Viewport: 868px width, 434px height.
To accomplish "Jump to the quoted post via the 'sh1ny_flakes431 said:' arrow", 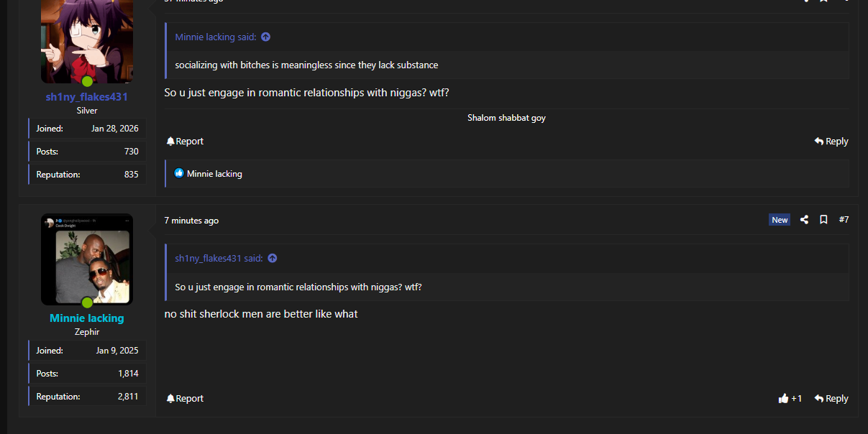I will coord(273,258).
